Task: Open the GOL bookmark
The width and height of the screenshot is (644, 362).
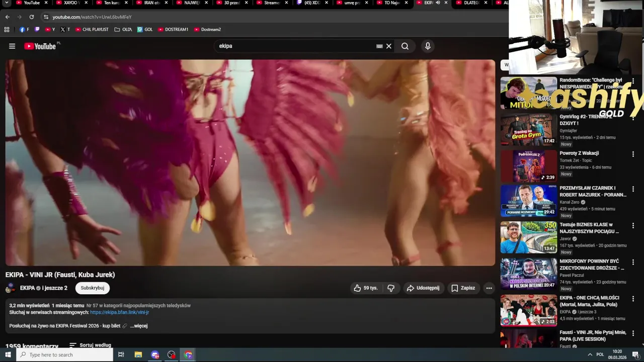Action: click(x=145, y=30)
